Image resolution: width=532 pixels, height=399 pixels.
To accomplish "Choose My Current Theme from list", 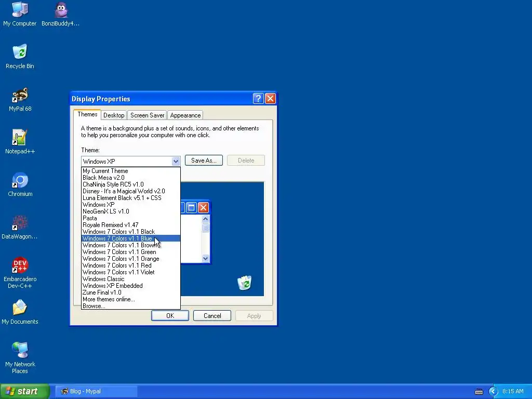I will coord(130,170).
